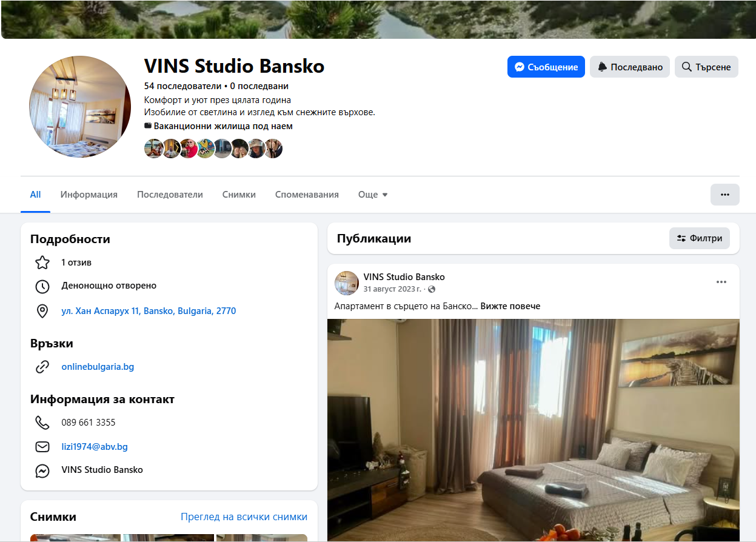The width and height of the screenshot is (756, 542).
Task: Click the phone icon next to 089 661 3355
Action: pos(42,423)
